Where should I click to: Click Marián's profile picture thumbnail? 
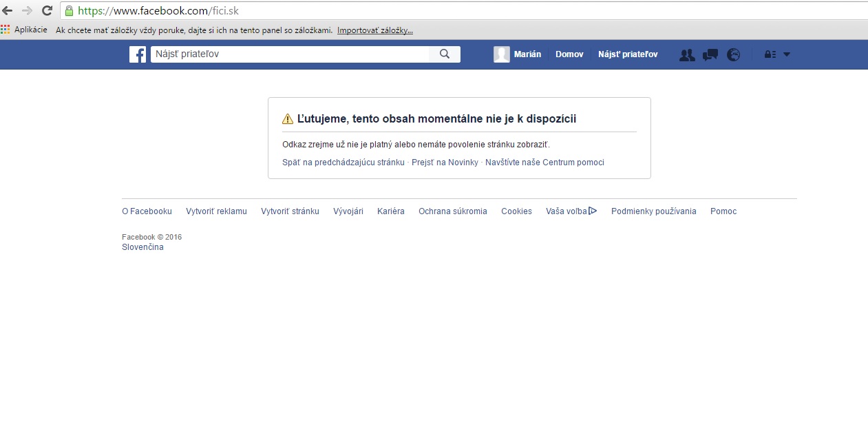[502, 54]
